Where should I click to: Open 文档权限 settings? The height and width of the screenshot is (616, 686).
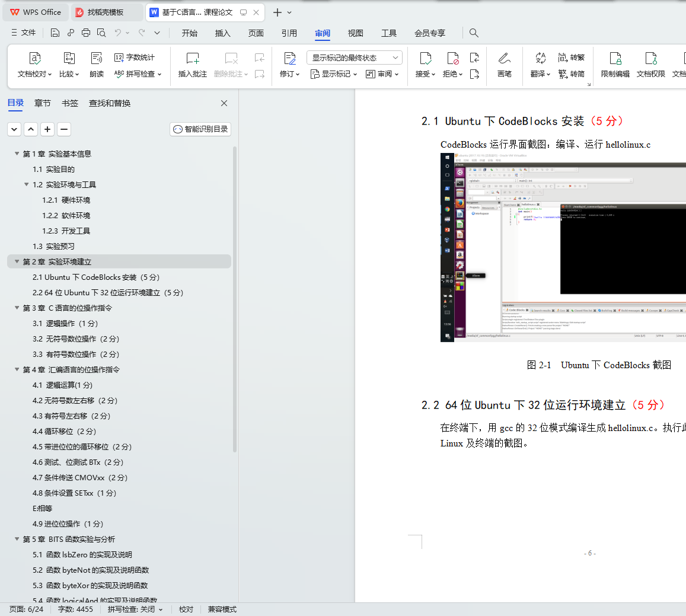point(651,65)
